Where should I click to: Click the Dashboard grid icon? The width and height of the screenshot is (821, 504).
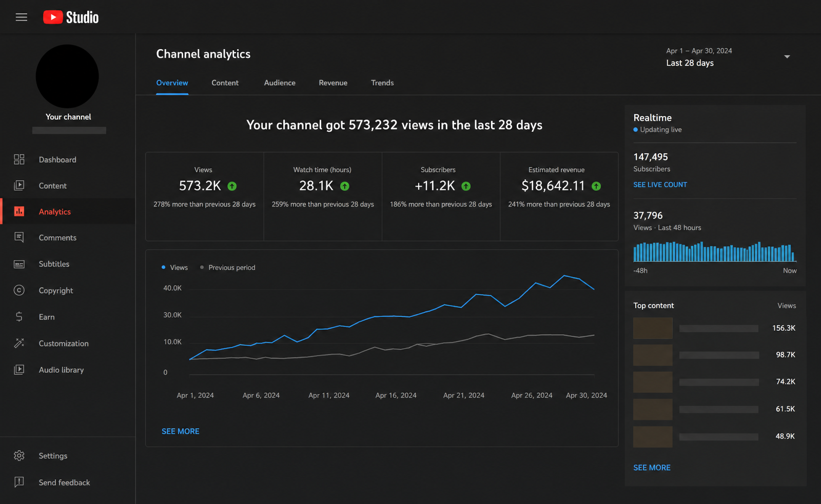click(x=19, y=159)
